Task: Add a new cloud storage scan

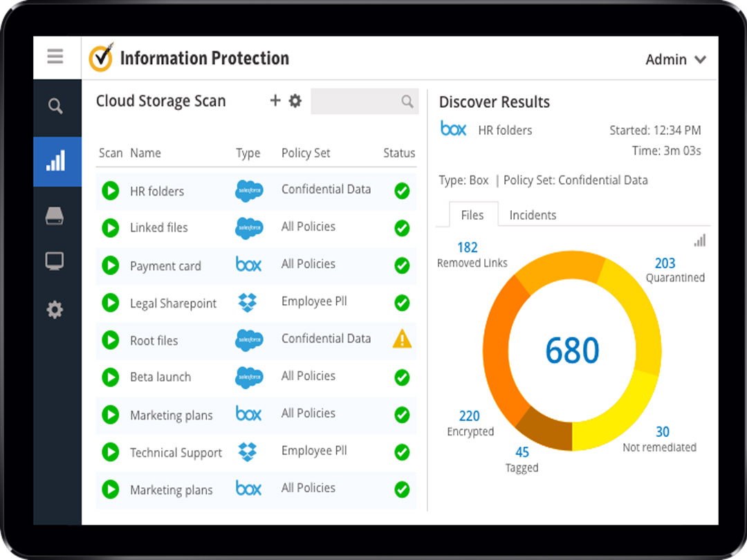Action: click(x=275, y=100)
